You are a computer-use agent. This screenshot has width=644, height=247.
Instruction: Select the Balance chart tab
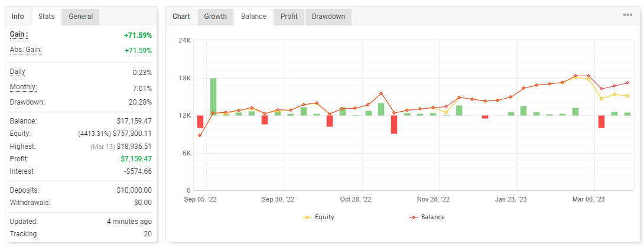click(253, 17)
